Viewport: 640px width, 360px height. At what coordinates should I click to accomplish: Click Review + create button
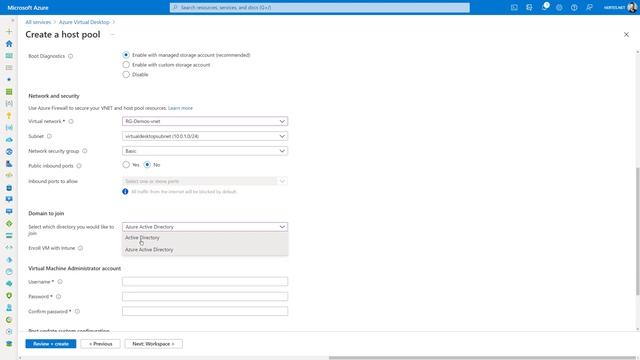[x=51, y=344]
